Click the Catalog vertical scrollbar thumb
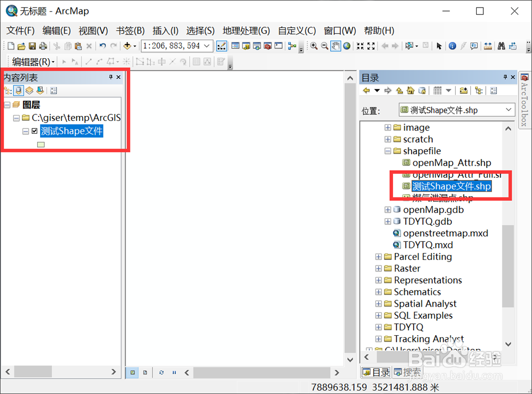Viewport: 532px width, 394px height. pyautogui.click(x=508, y=266)
